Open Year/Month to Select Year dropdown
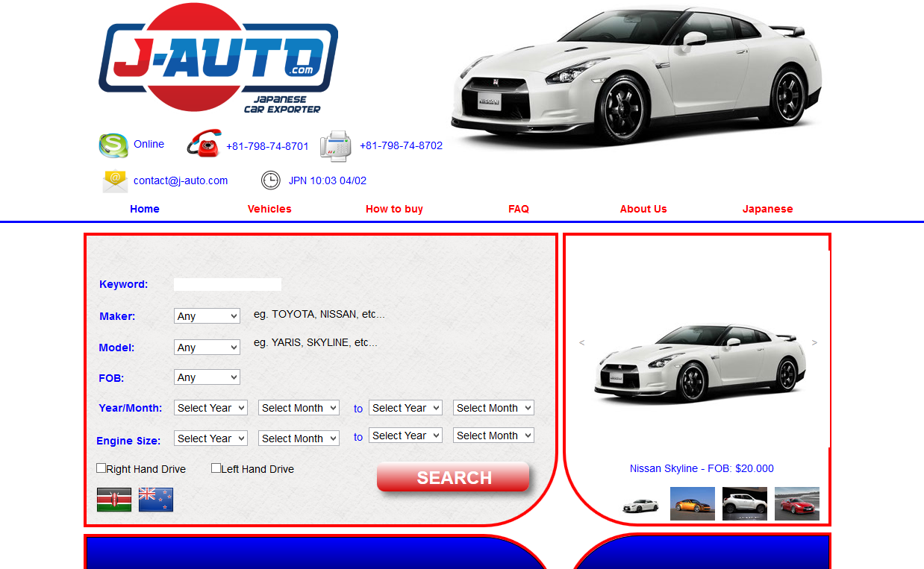 (405, 408)
